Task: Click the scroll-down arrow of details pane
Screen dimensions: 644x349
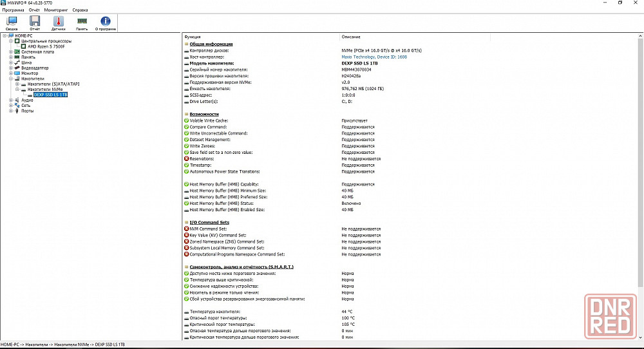Action: pos(640,337)
